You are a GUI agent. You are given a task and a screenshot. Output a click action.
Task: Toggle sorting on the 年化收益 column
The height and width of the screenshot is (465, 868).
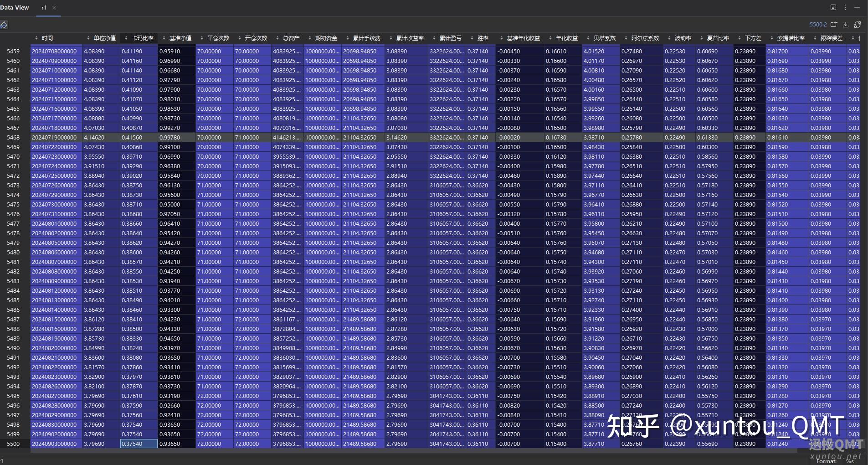coord(551,38)
